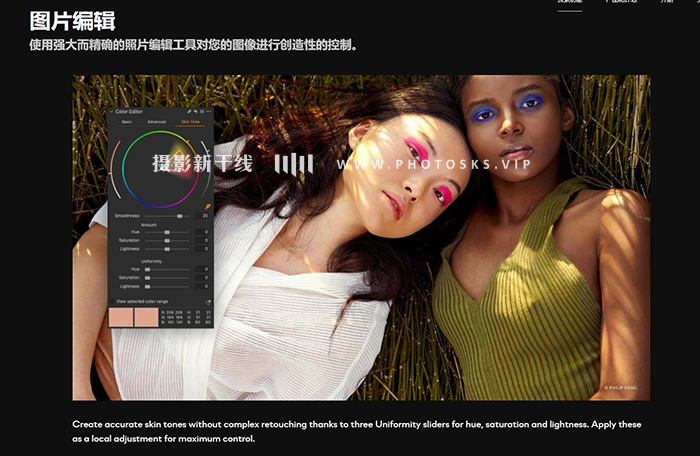
Task: Select the Skin Tone tab
Action: (x=191, y=122)
